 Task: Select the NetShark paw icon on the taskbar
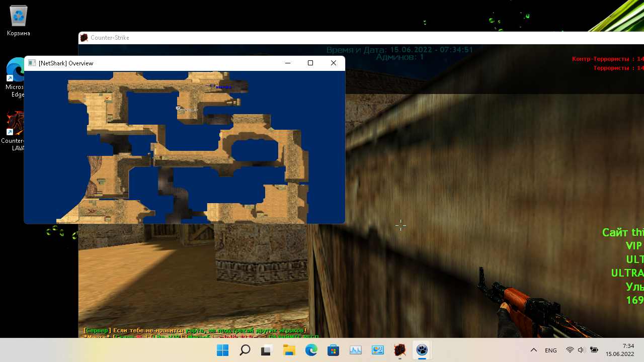coord(422,350)
